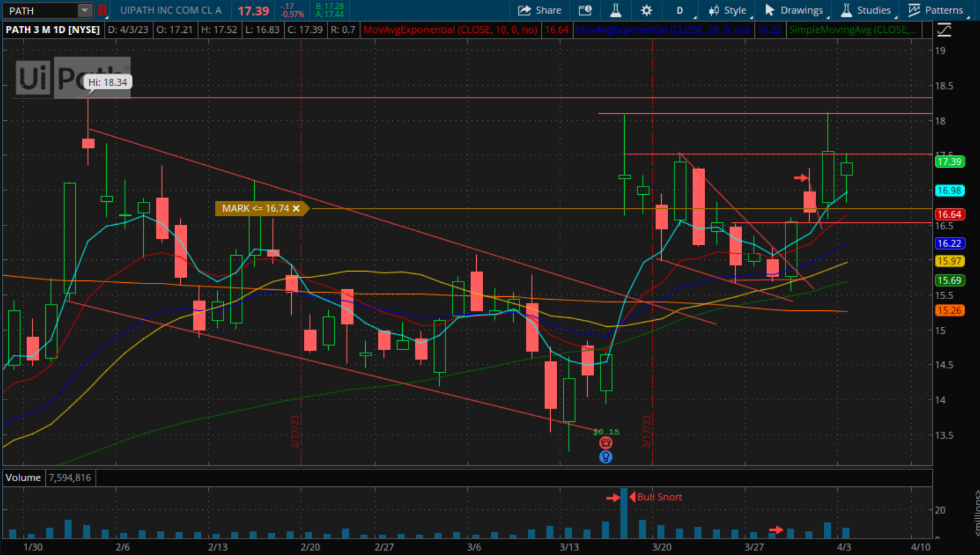Click the 3/20 date axis label
The image size is (980, 555).
[x=662, y=547]
